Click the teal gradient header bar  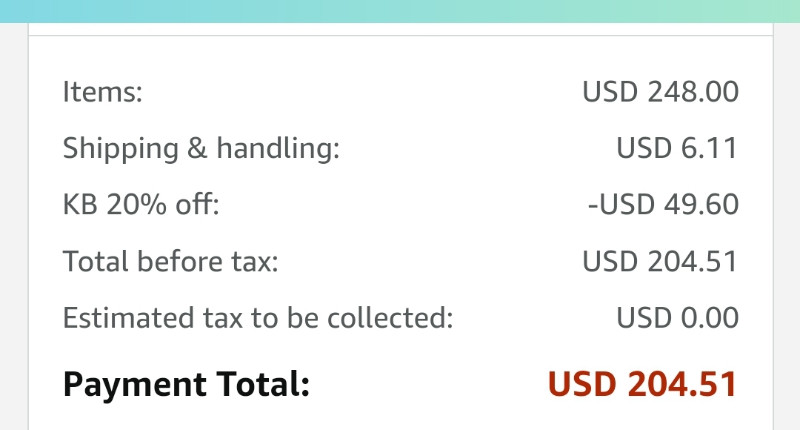coord(400,11)
